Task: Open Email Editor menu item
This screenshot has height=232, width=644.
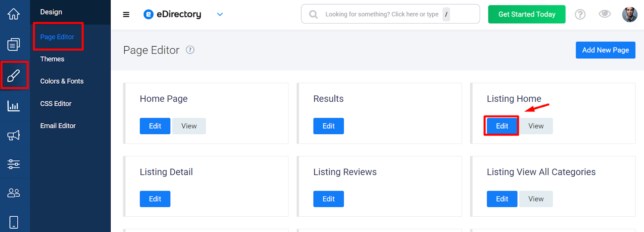Action: coord(58,126)
